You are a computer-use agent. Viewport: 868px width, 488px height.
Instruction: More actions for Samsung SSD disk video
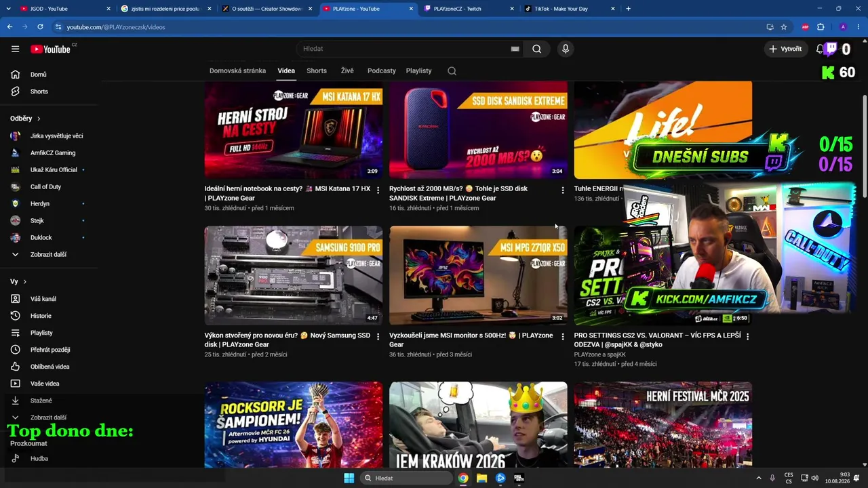point(378,337)
